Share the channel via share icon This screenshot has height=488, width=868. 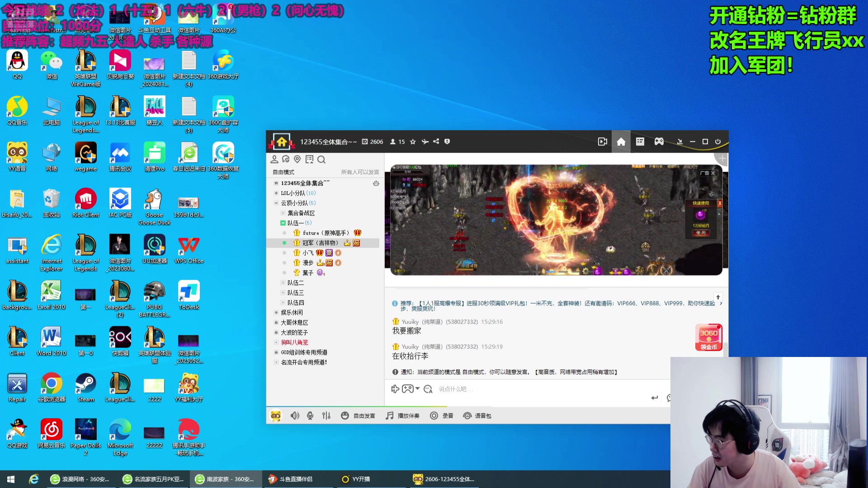(x=436, y=141)
